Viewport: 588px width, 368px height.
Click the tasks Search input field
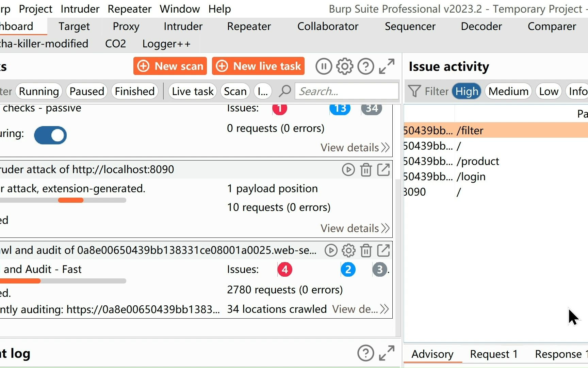(347, 91)
